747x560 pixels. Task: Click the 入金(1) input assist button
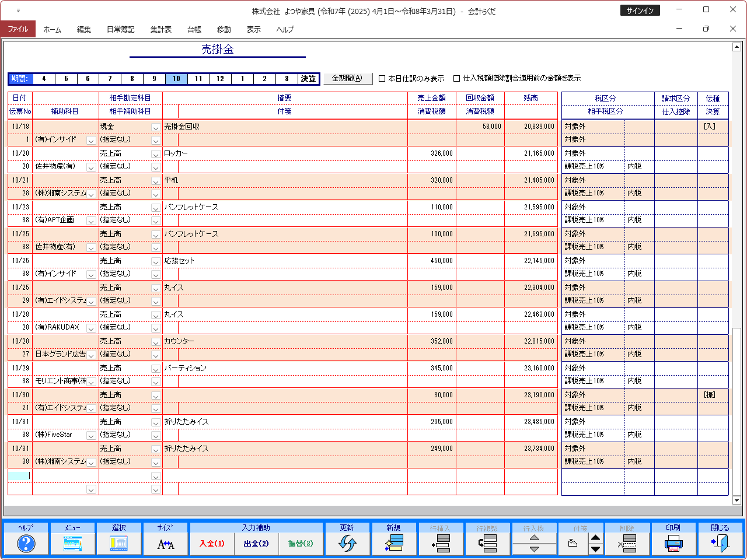pyautogui.click(x=212, y=544)
